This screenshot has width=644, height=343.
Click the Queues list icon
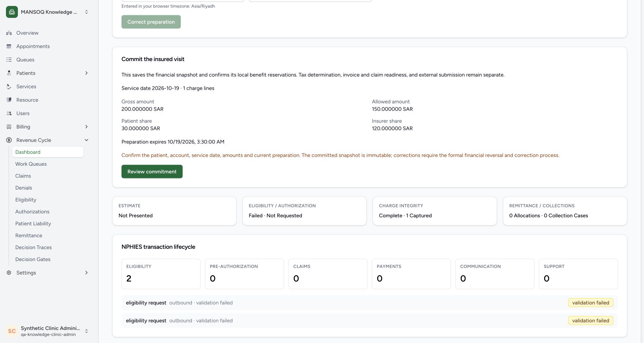click(9, 60)
